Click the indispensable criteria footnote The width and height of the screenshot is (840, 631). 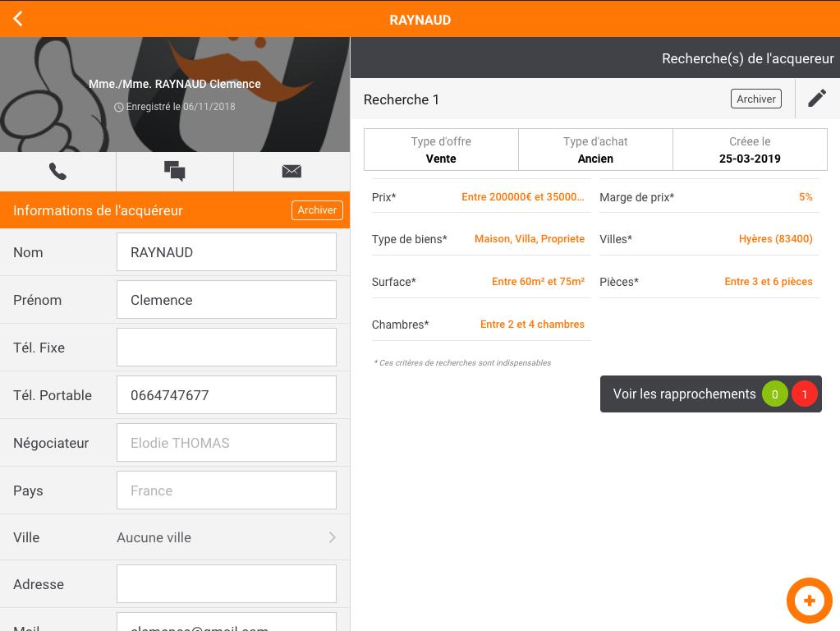462,363
